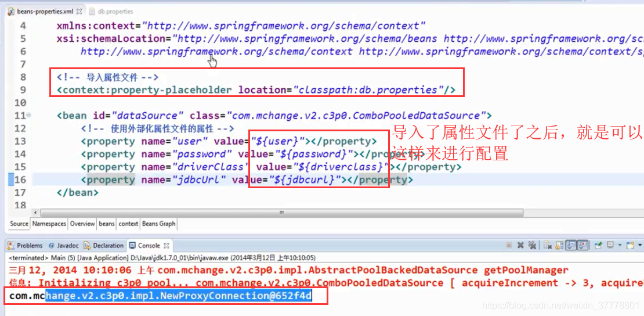Click "classpath:db.properties" location value
644x316 pixels.
coord(368,89)
